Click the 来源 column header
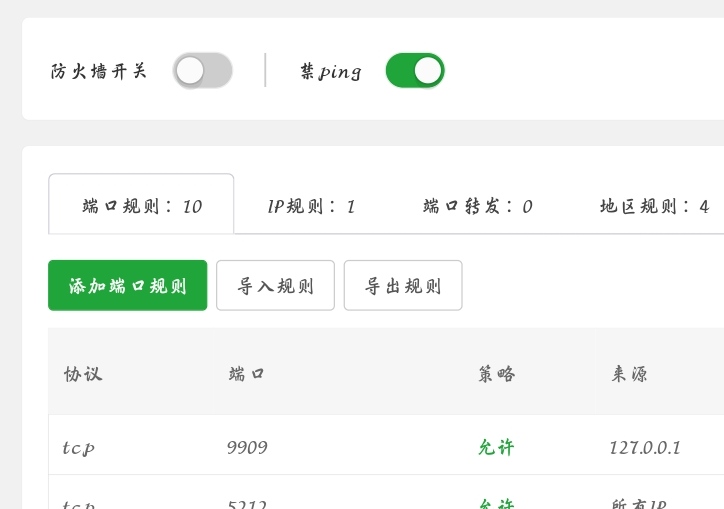 pos(629,374)
